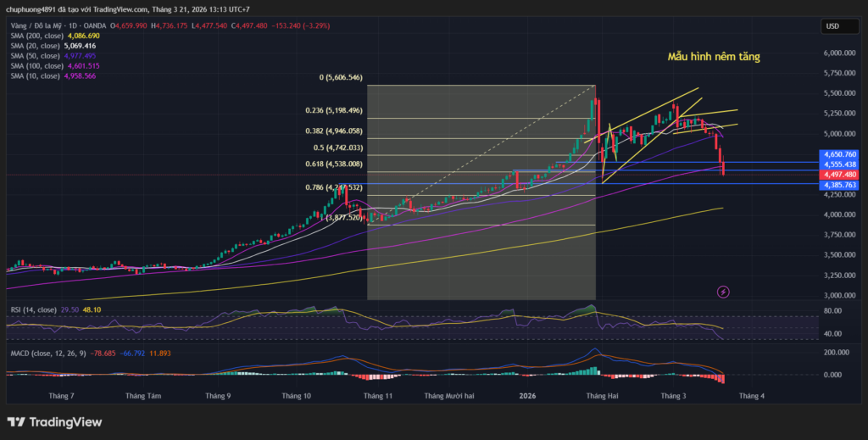This screenshot has width=868, height=440.
Task: Select the SMA (50, close) indicator legend
Action: click(35, 56)
